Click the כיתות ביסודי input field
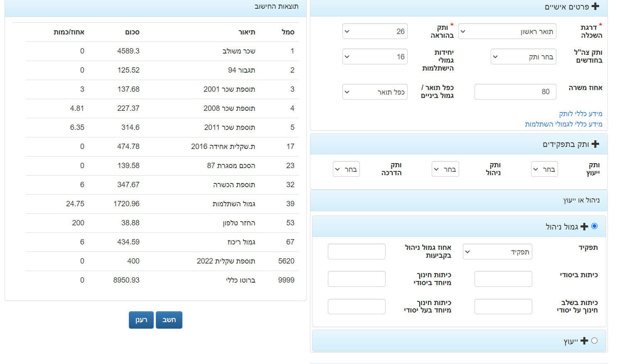The height and width of the screenshot is (364, 637). (503, 279)
